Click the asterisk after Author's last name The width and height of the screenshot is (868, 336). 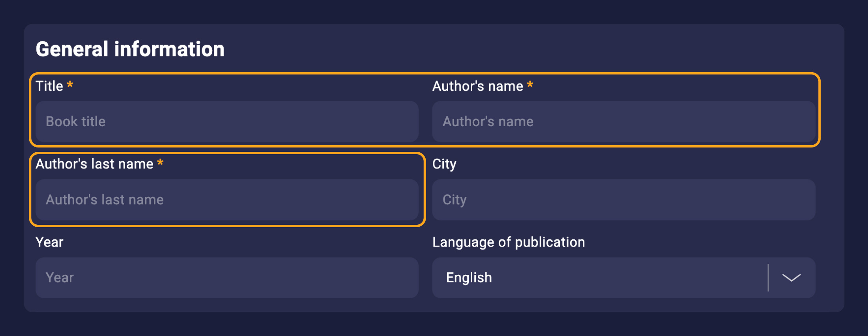(160, 163)
